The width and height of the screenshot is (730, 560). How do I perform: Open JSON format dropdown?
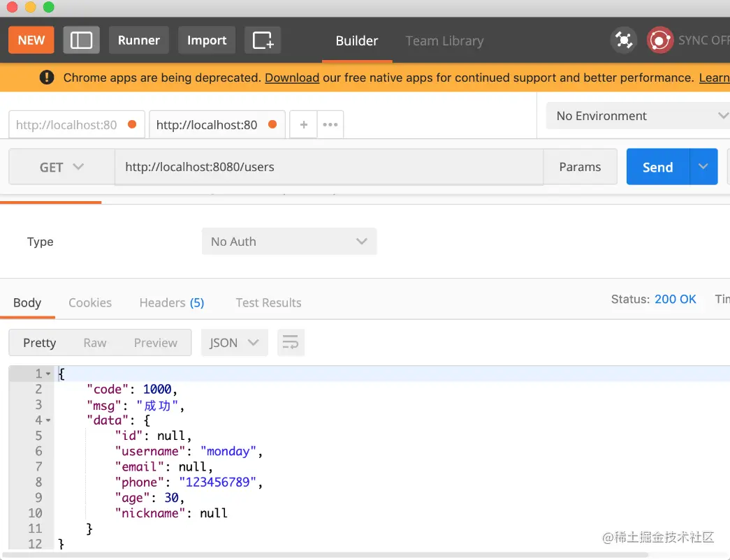point(234,343)
